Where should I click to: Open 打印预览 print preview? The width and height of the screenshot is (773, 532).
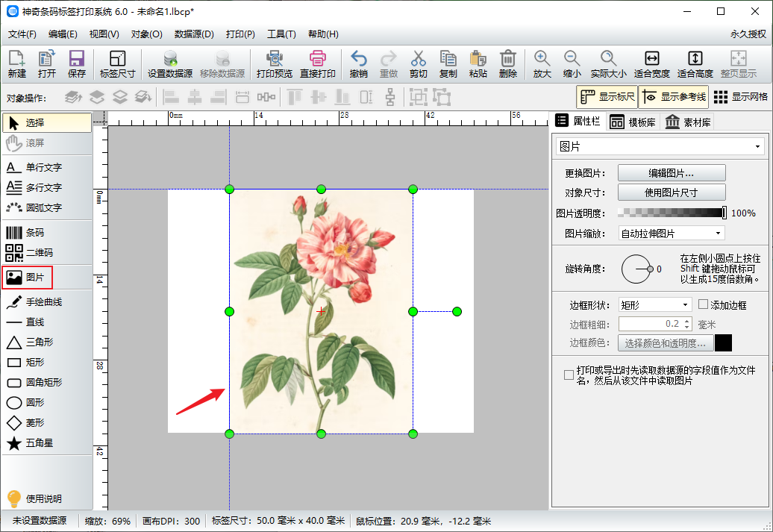(x=274, y=64)
